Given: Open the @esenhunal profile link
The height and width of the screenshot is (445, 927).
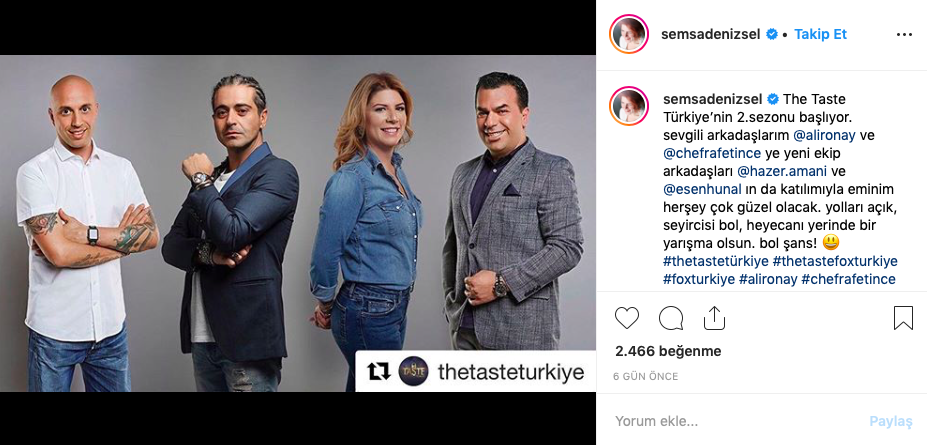Looking at the screenshot, I should 702,189.
